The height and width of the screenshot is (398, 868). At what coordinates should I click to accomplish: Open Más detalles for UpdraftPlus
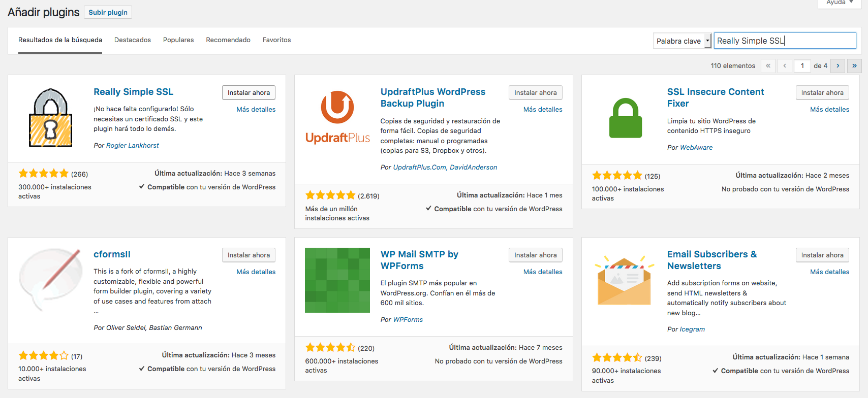(543, 109)
